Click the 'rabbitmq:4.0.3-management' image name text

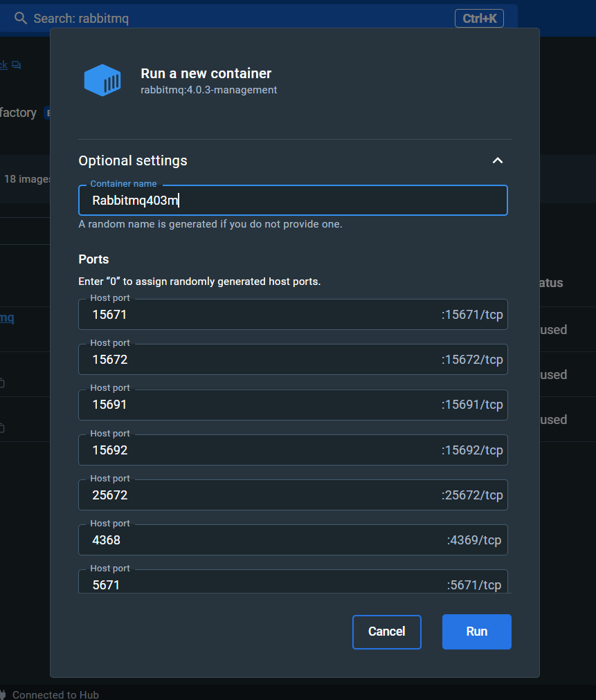tap(208, 90)
